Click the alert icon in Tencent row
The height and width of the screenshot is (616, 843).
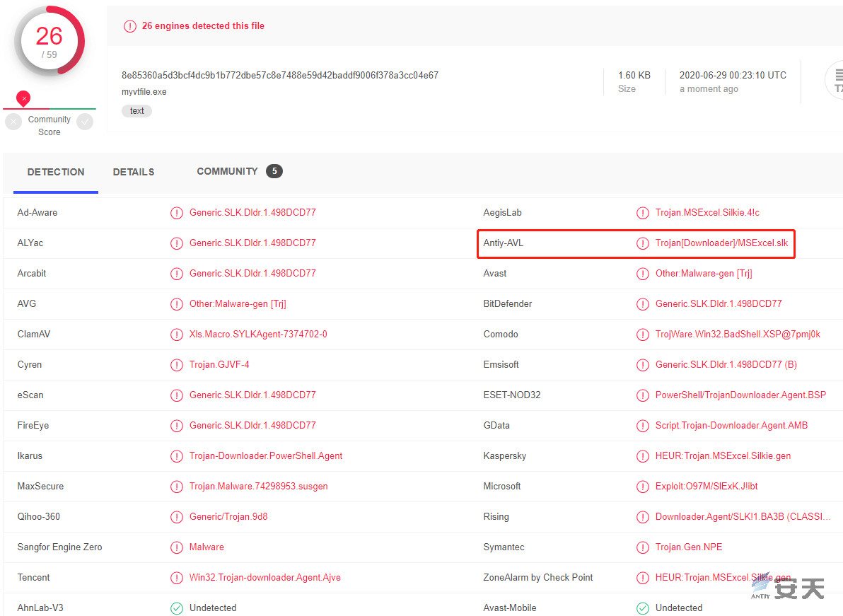pyautogui.click(x=177, y=578)
